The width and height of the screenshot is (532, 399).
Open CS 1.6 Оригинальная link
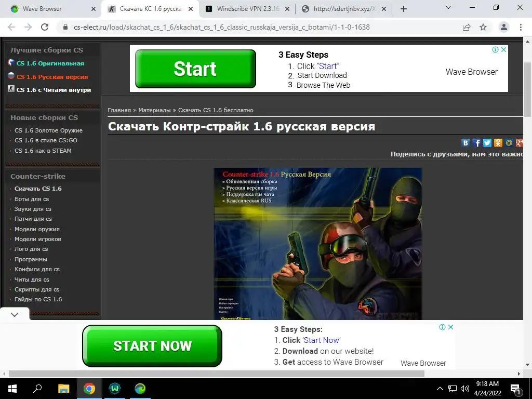(x=50, y=63)
